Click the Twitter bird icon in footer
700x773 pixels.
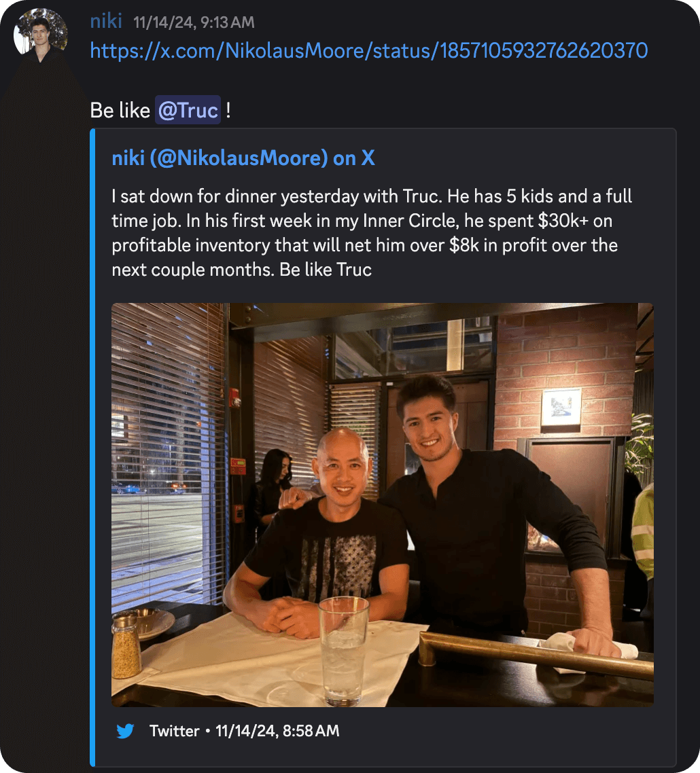[125, 731]
